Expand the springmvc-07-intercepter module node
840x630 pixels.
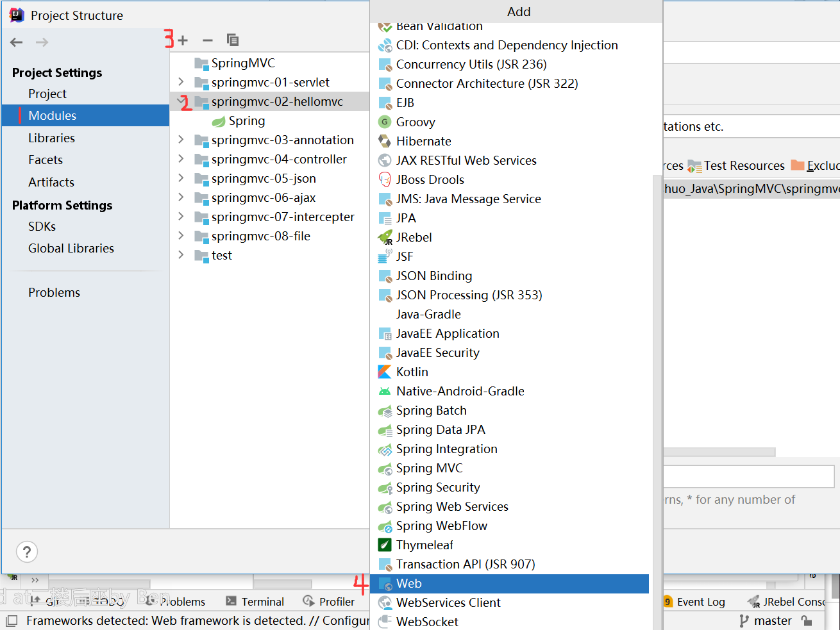pos(180,217)
